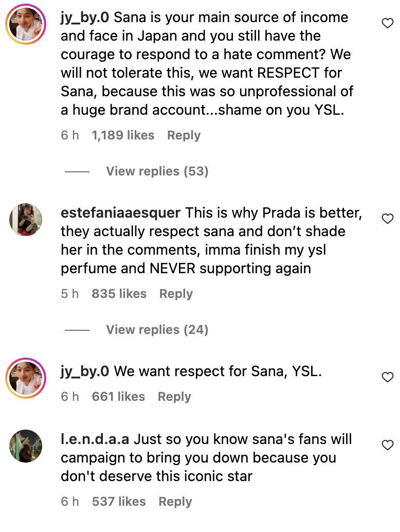Open jy_by.0's profile picture on first comment
400x532 pixels.
click(25, 25)
